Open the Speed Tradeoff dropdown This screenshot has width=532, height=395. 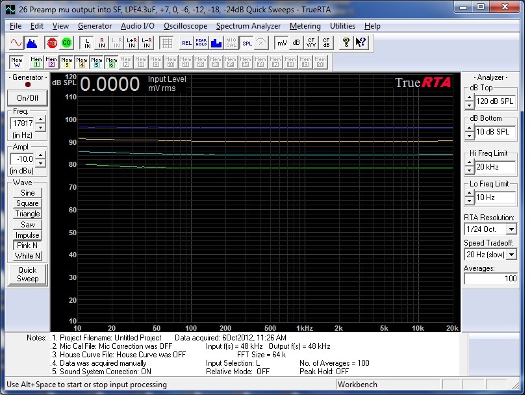coord(512,255)
